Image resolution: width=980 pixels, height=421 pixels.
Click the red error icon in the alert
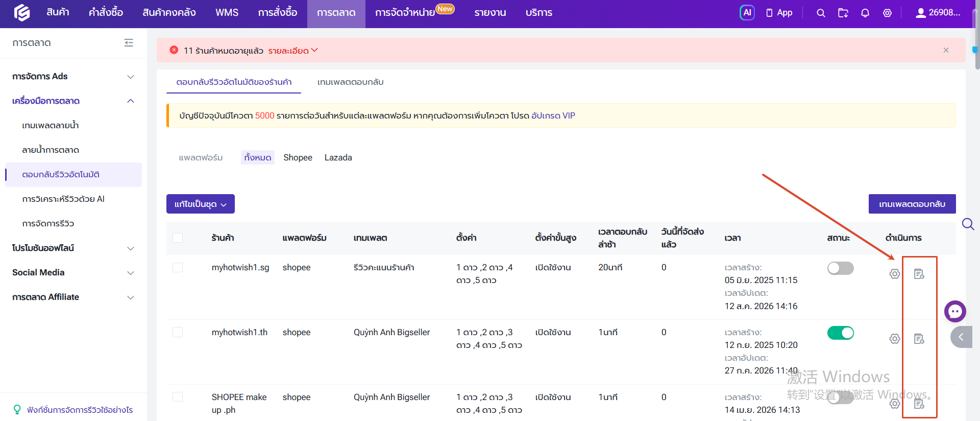pos(174,50)
